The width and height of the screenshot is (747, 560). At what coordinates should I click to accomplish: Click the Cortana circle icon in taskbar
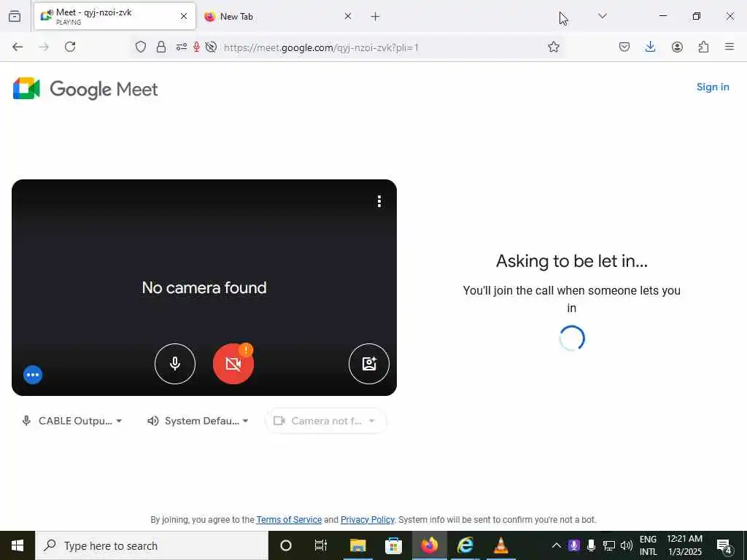pyautogui.click(x=286, y=545)
